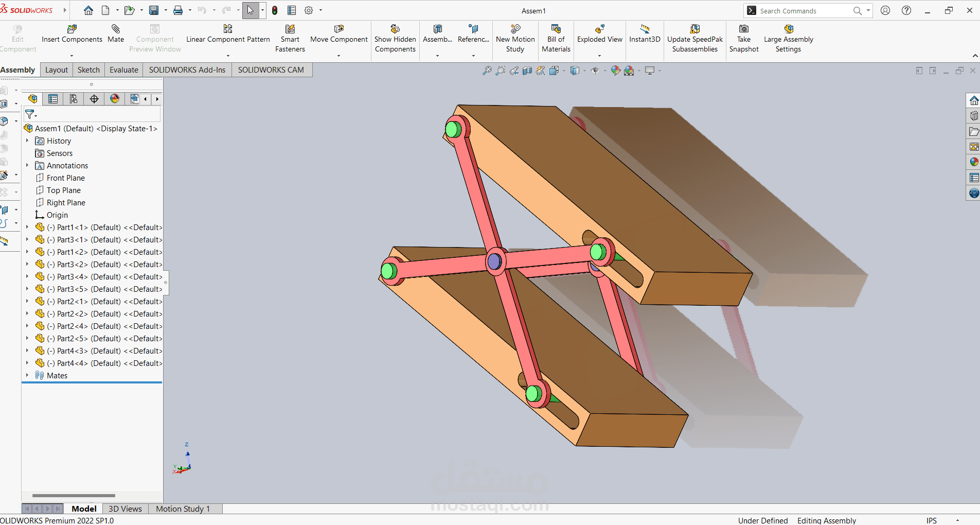Open File Explorer folder in the task pane
This screenshot has height=525, width=980.
click(974, 131)
